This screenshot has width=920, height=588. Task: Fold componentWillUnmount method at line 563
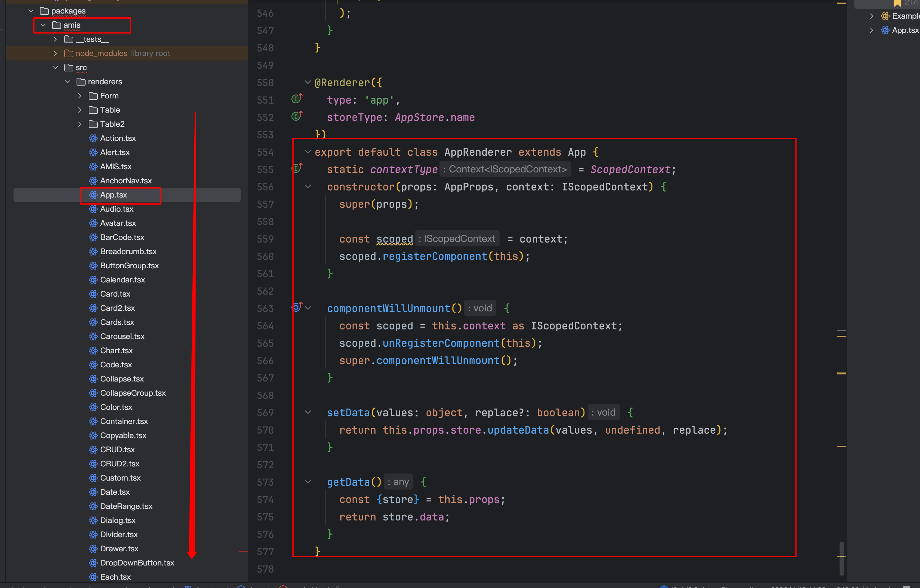click(308, 308)
